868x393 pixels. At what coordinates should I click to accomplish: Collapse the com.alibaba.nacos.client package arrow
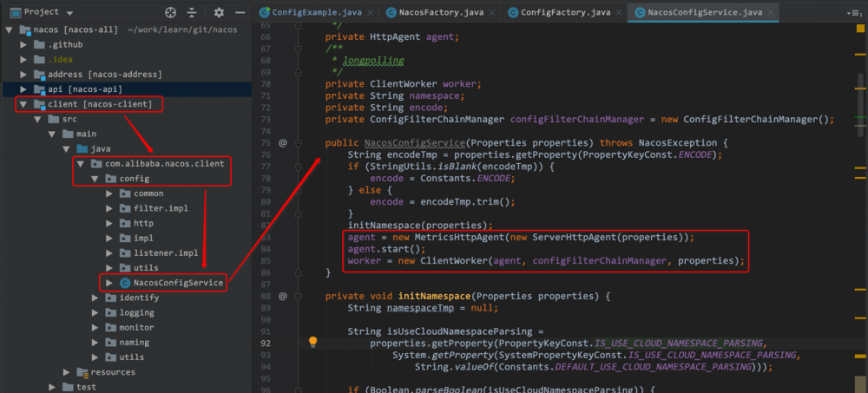tap(81, 164)
